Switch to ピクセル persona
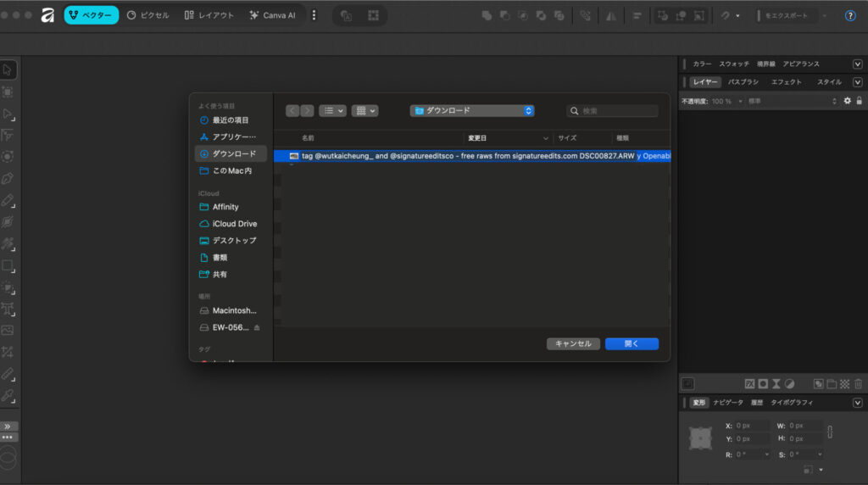This screenshot has height=485, width=868. 147,15
